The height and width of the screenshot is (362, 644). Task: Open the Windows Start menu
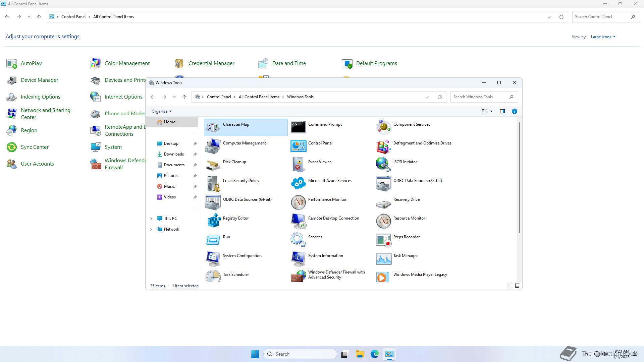255,354
